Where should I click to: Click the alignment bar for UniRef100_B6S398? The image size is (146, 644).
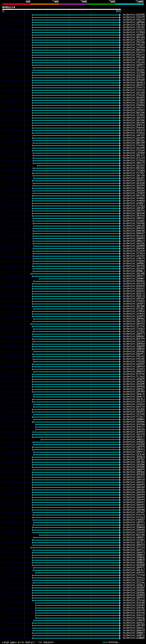point(80,535)
